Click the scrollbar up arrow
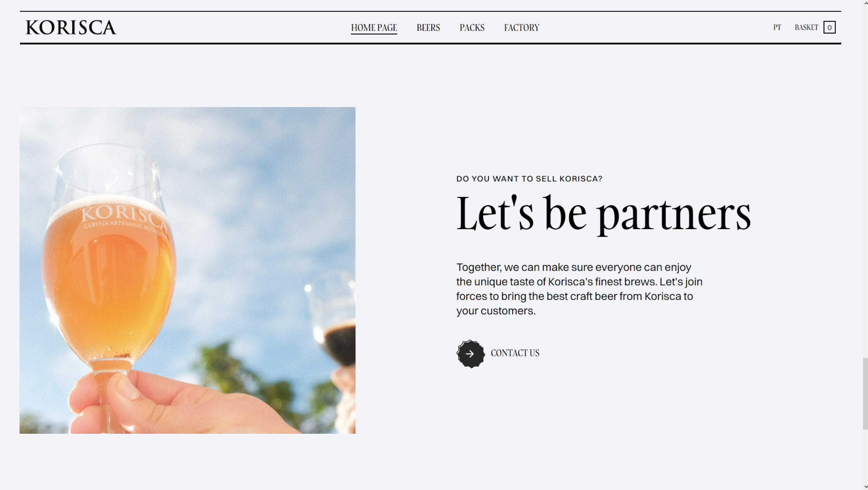 coord(865,2)
